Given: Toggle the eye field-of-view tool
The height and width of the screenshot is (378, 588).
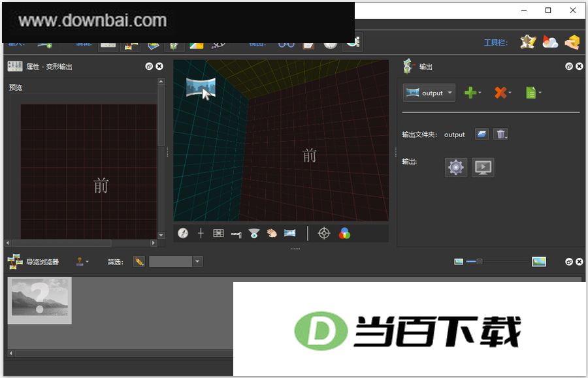Looking at the screenshot, I should (254, 233).
